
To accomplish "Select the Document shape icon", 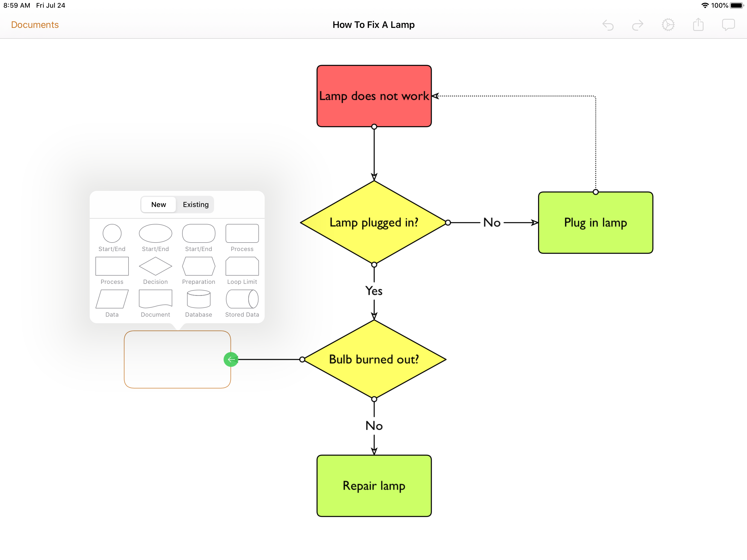I will [x=155, y=299].
